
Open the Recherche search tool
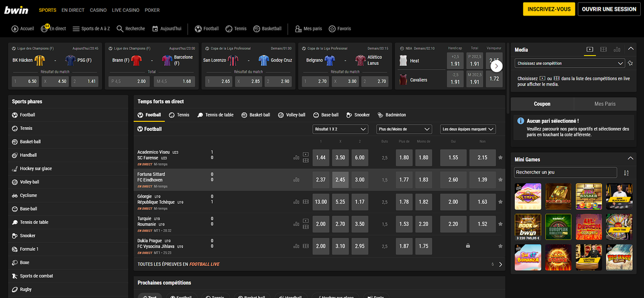click(131, 28)
